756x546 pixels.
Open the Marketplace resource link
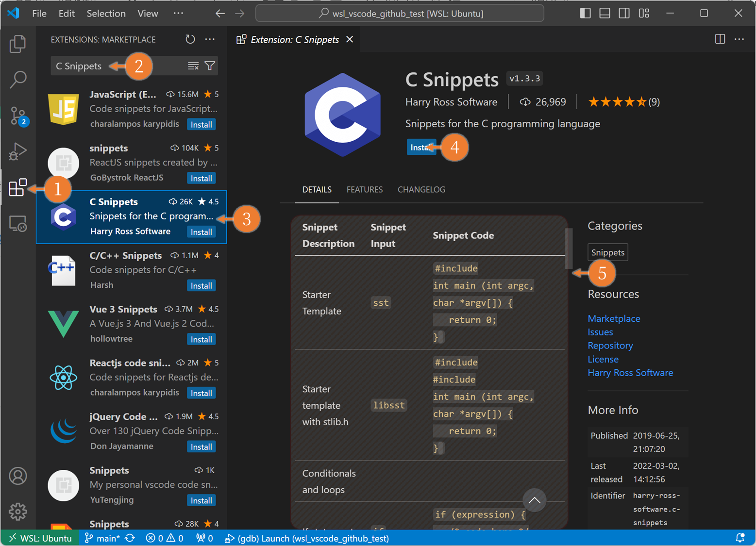pyautogui.click(x=614, y=319)
